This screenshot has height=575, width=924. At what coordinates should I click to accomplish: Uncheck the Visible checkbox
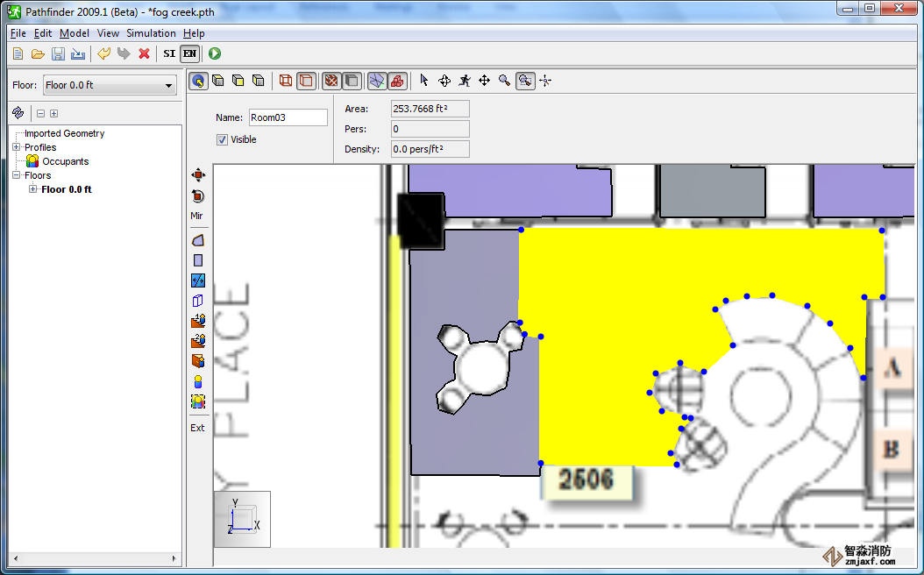pos(223,139)
